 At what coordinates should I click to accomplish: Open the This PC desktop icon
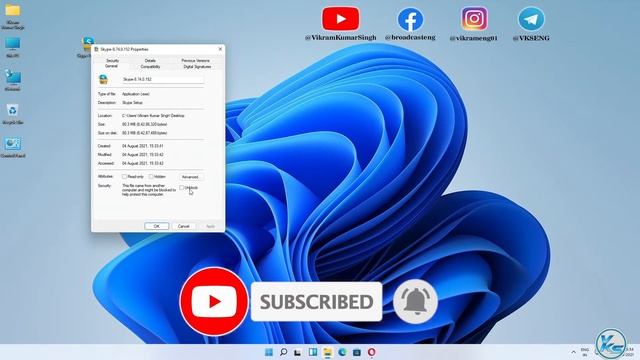tap(13, 47)
